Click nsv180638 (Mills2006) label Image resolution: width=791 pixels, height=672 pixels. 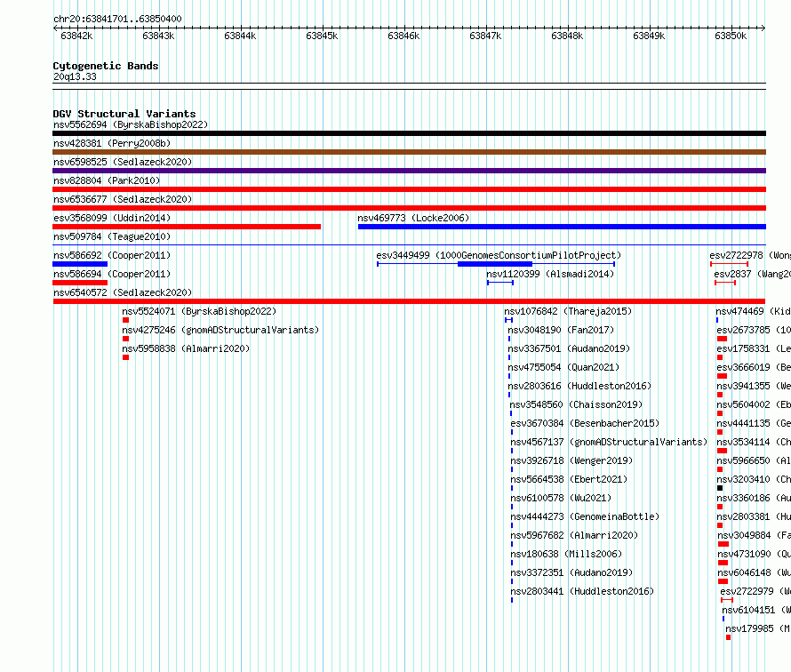click(x=566, y=554)
